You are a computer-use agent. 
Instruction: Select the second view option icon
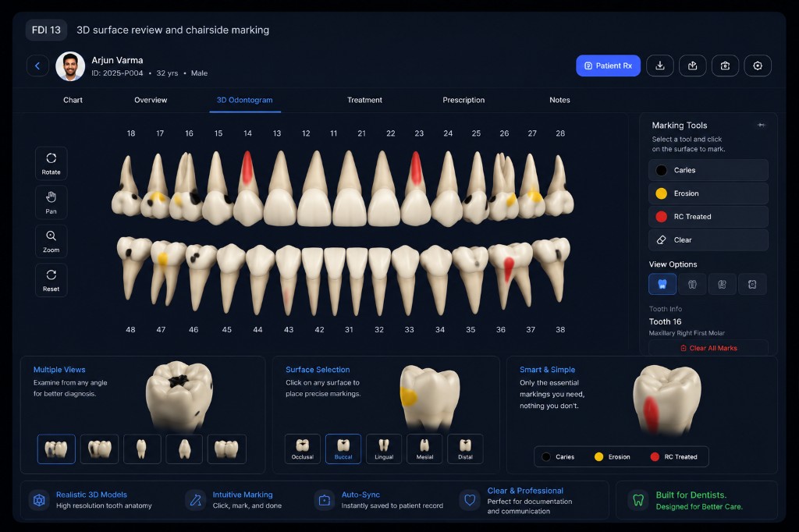[x=693, y=285]
